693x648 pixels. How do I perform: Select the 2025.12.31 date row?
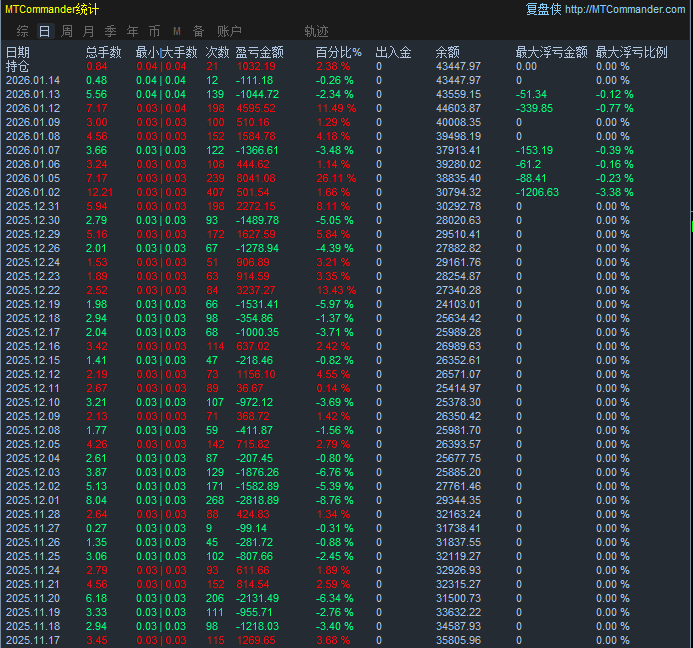coord(33,206)
